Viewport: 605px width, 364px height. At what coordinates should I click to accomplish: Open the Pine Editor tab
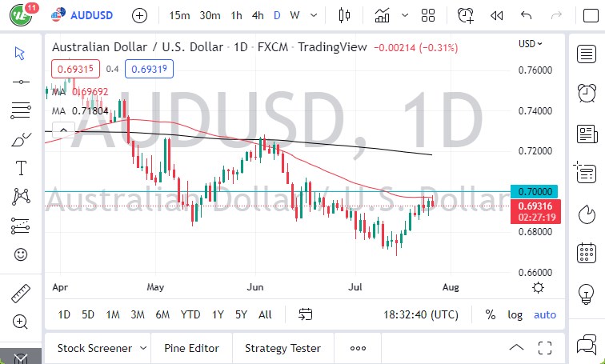[x=191, y=348]
